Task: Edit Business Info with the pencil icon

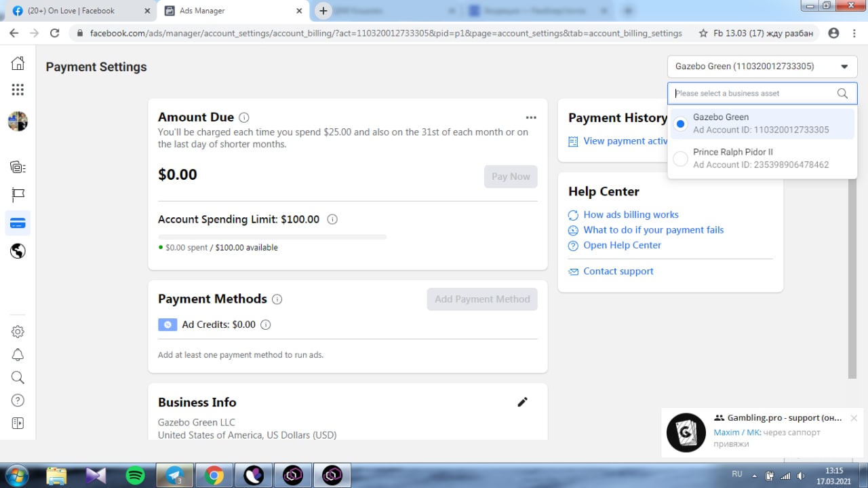Action: 522,402
